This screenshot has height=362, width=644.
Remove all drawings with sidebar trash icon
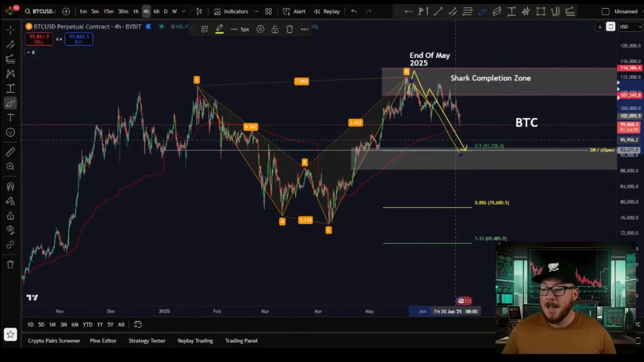[x=10, y=264]
